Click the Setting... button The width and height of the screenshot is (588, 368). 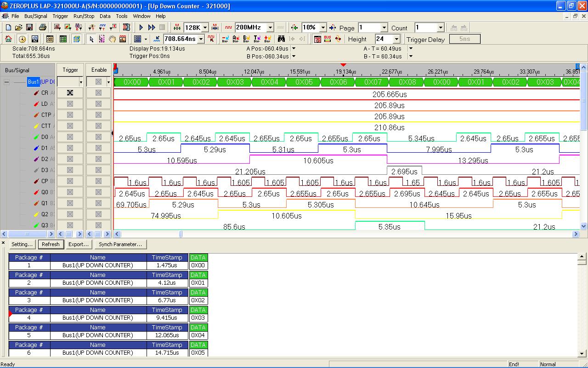click(22, 244)
